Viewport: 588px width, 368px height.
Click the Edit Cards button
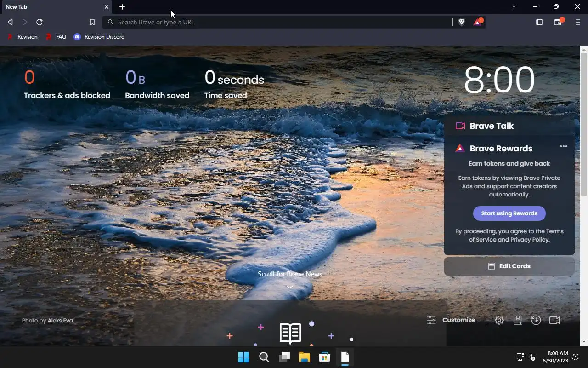(x=509, y=266)
